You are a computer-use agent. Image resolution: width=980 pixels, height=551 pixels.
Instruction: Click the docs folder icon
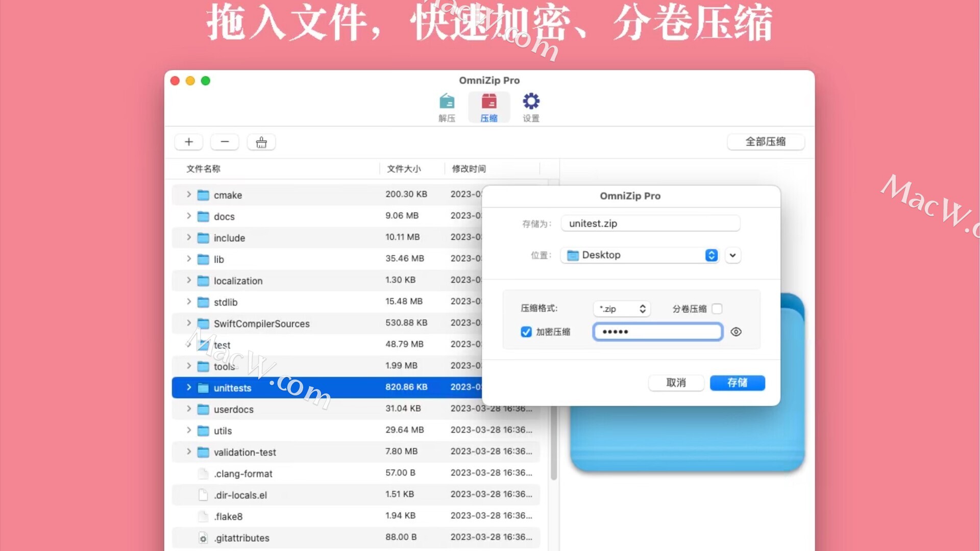[x=203, y=216]
